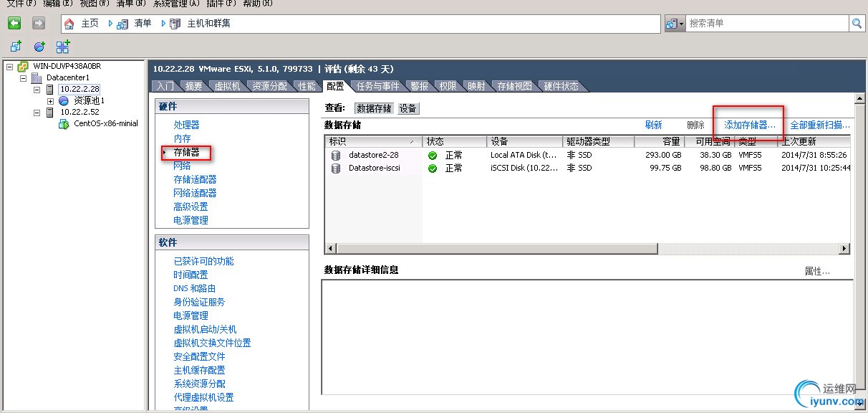Image resolution: width=868 pixels, height=413 pixels.
Task: Open the arrow menu after 主页
Action: pos(110,24)
